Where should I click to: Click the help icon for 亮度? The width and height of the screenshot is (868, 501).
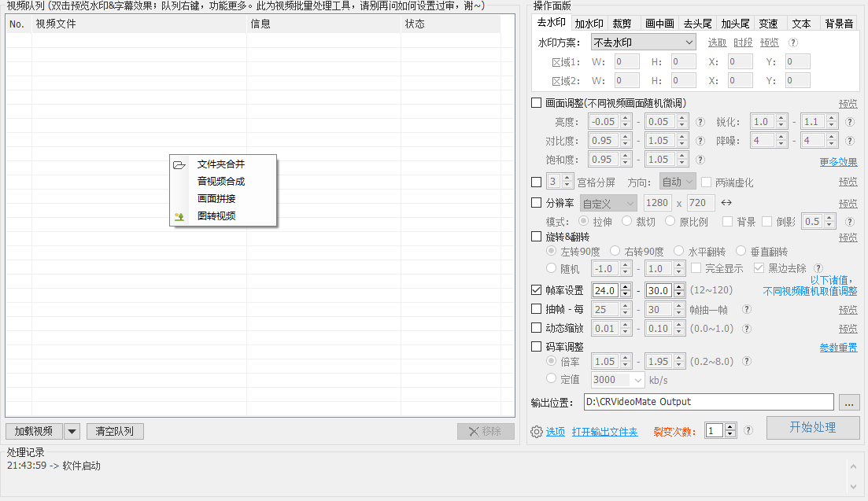coord(700,122)
